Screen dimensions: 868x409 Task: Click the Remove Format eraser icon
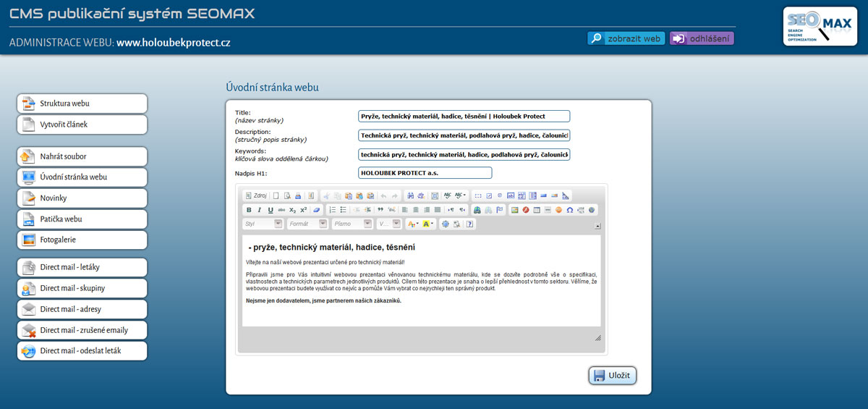(316, 210)
